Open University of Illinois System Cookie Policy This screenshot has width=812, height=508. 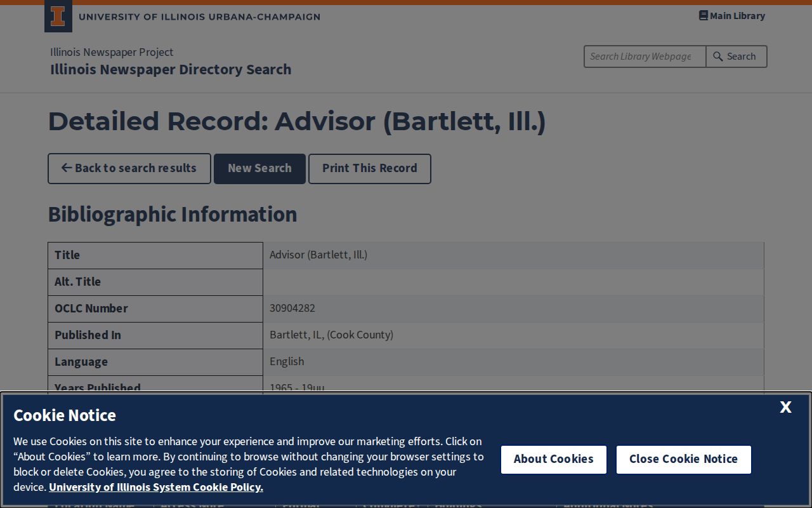click(x=156, y=487)
